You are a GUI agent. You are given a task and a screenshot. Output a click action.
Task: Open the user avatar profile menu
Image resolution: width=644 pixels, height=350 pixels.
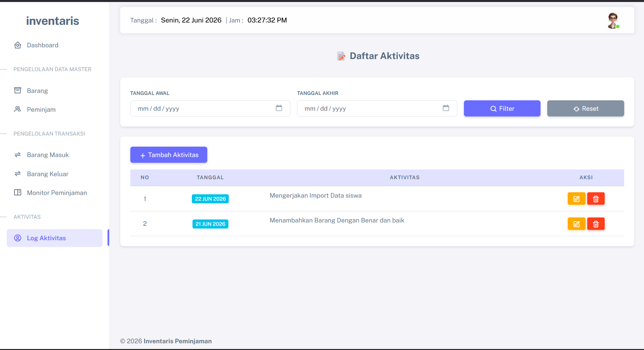click(x=613, y=20)
